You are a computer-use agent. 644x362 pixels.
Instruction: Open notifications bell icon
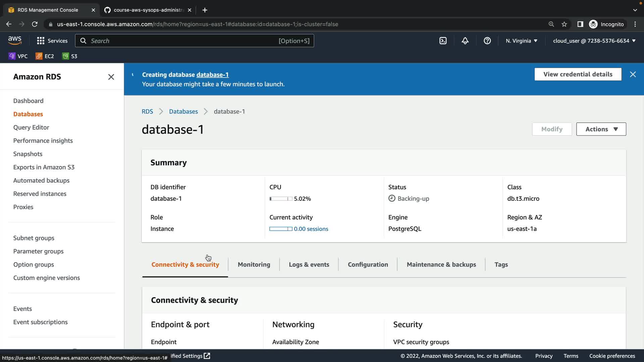click(x=465, y=41)
